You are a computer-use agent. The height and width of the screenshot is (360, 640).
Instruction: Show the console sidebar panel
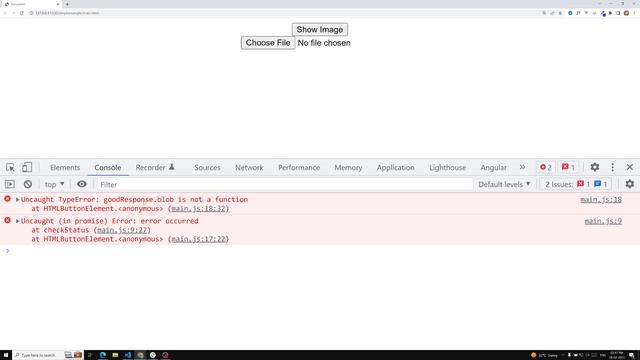tap(10, 184)
